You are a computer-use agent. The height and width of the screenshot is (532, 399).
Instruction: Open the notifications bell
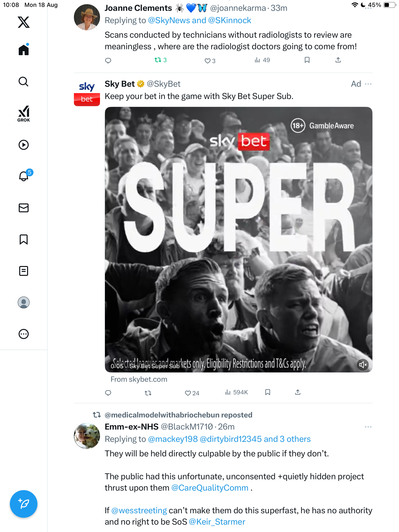pos(24,176)
